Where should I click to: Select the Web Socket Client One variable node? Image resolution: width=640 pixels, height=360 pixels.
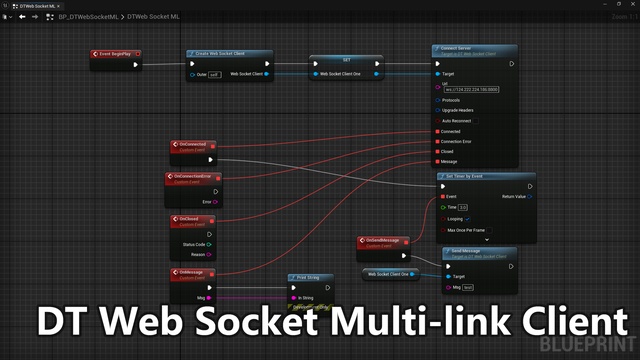(x=390, y=274)
